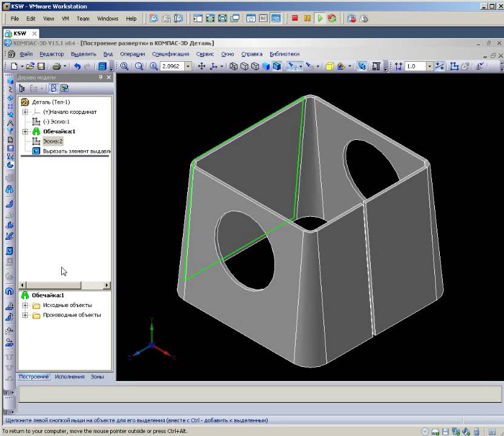Select Эскиз:2 in the model tree

click(53, 141)
